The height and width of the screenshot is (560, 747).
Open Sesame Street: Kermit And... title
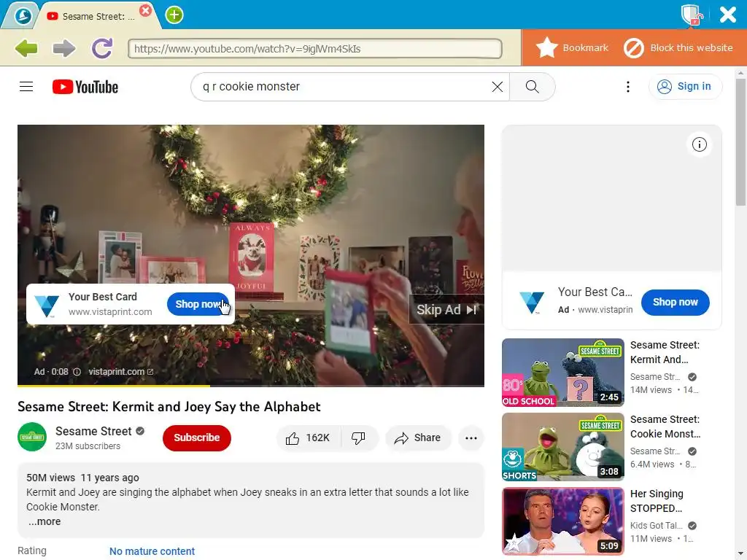pos(665,352)
